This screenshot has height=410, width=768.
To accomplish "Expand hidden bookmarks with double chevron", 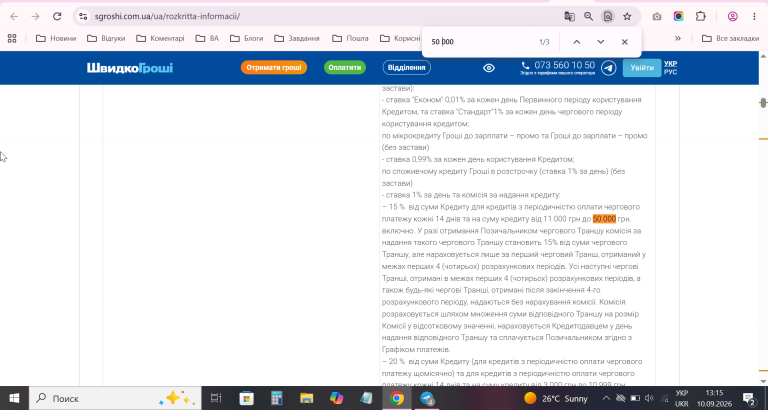I will coord(678,38).
